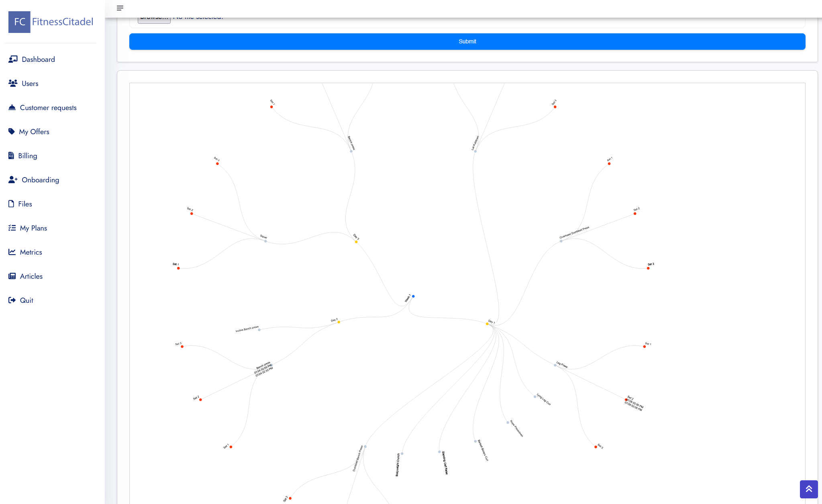Expand the yellow Day 1 node
This screenshot has width=822, height=504.
487,324
